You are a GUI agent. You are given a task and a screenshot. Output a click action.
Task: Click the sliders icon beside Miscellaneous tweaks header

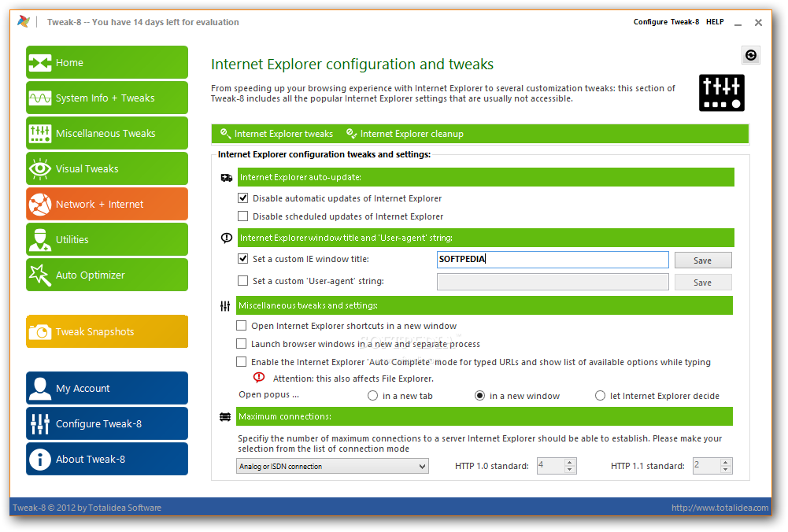coord(225,306)
